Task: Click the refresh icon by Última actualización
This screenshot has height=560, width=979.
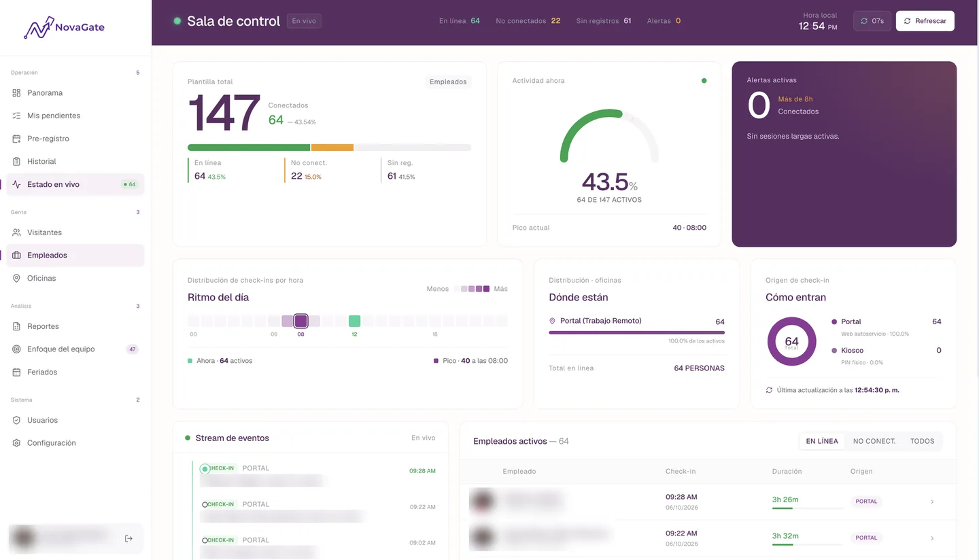Action: 769,390
